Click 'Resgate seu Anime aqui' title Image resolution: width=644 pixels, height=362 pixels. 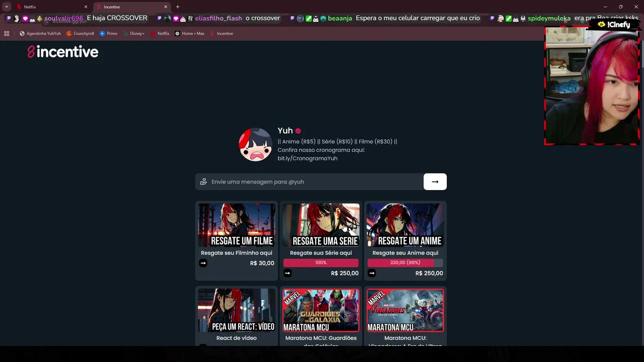[x=405, y=253]
